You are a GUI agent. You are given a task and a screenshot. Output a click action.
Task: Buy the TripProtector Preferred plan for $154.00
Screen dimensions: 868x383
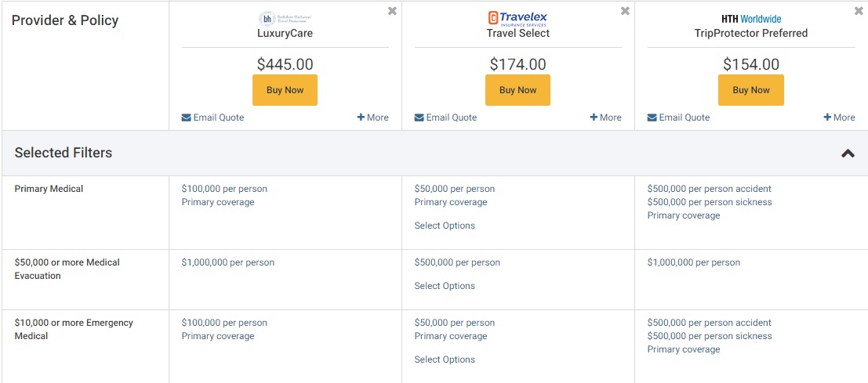pyautogui.click(x=751, y=90)
